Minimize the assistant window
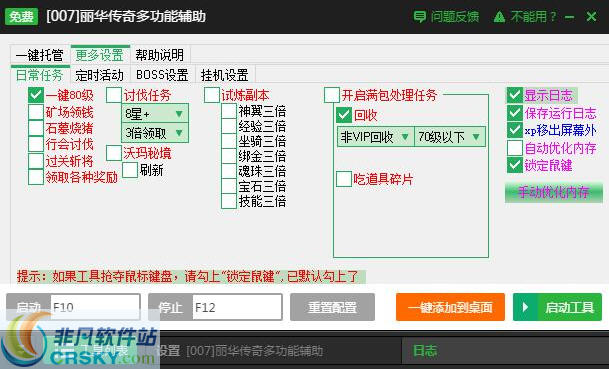Image resolution: width=609 pixels, height=369 pixels. click(569, 17)
